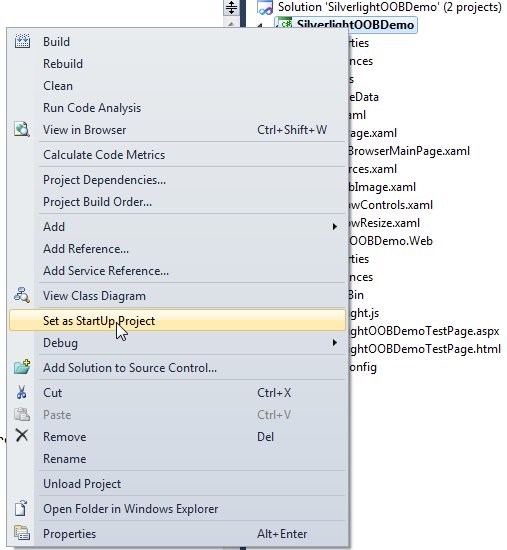Click the View in Browser globe icon
The height and width of the screenshot is (550, 507).
tap(22, 129)
